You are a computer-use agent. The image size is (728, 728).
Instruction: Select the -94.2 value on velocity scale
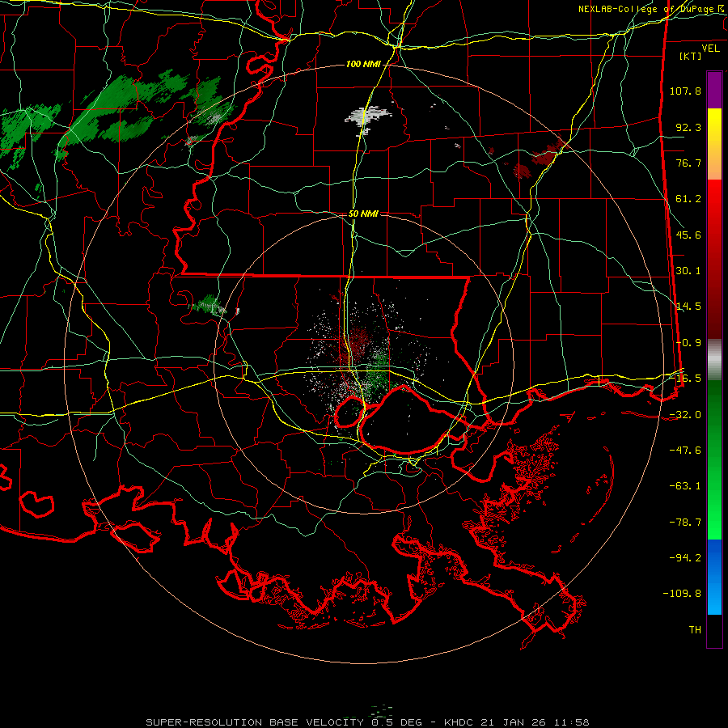click(685, 558)
